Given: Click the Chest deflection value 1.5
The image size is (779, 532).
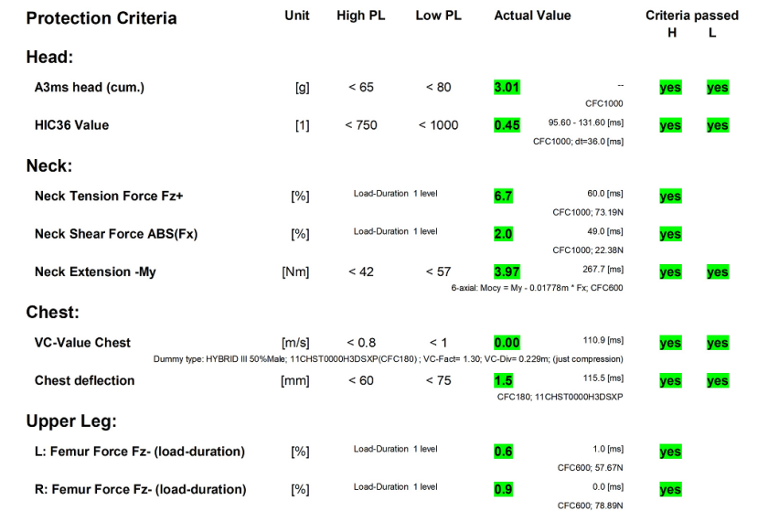Looking at the screenshot, I should tap(503, 380).
